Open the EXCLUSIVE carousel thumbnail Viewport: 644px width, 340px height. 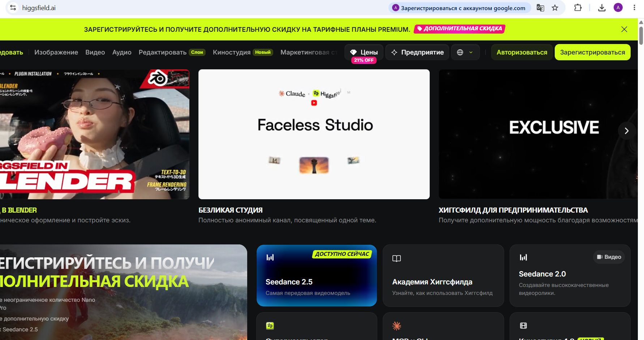(x=538, y=134)
